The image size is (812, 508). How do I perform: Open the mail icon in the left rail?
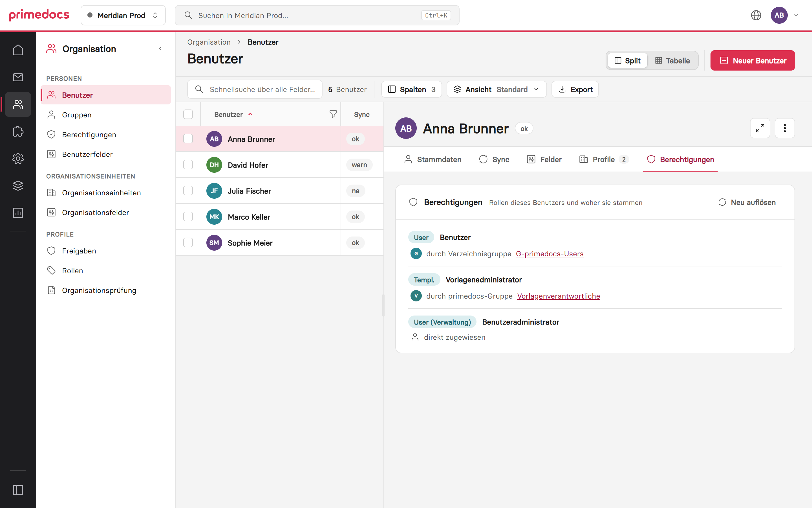tap(18, 77)
